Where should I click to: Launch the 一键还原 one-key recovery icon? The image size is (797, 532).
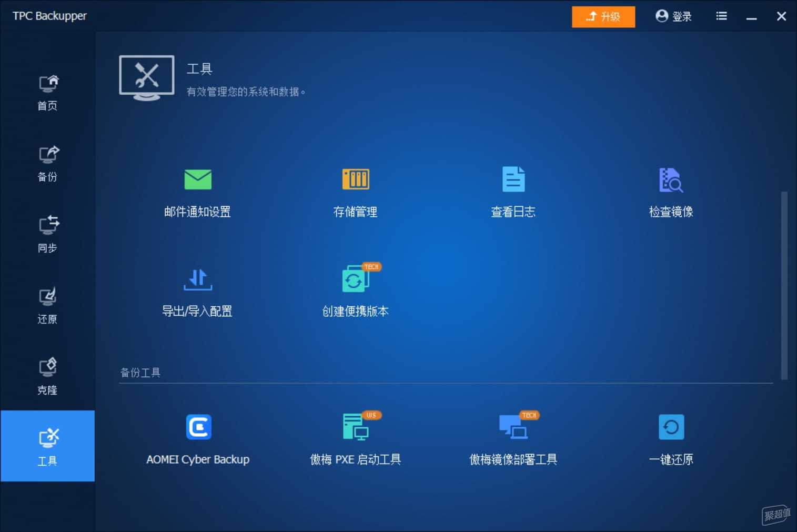coord(671,427)
